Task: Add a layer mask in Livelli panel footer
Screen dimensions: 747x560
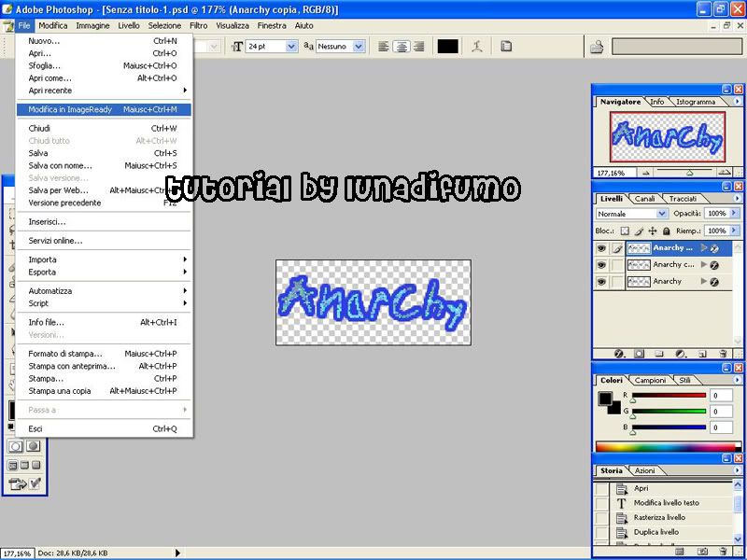Action: click(x=639, y=354)
